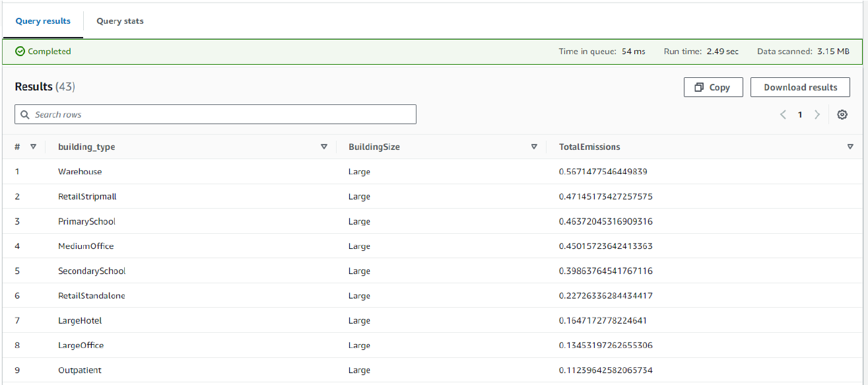Viewport: 868px width, 385px height.
Task: Go to previous results page arrow
Action: click(x=783, y=114)
